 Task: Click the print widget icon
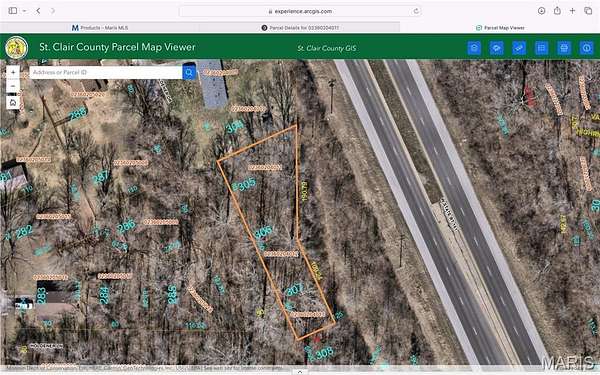[564, 48]
